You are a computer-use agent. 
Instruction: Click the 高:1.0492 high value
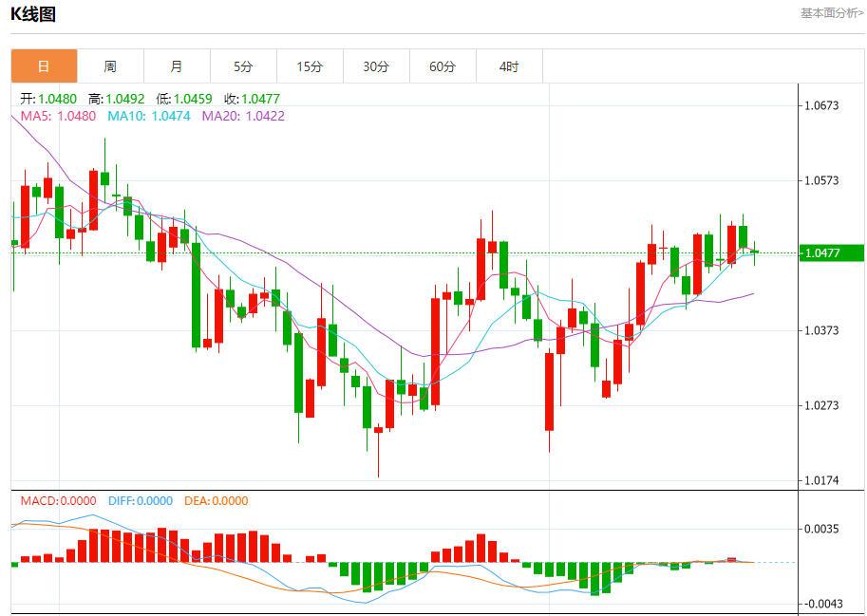click(116, 99)
